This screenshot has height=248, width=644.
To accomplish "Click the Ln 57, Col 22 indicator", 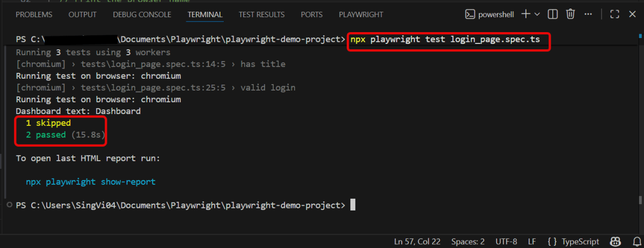I will pos(417,241).
